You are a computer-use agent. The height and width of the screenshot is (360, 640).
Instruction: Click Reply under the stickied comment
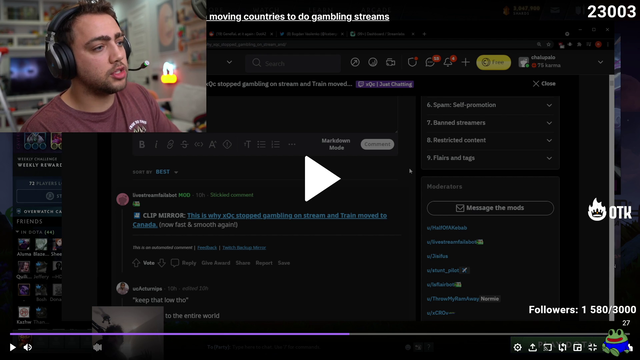coord(183,263)
